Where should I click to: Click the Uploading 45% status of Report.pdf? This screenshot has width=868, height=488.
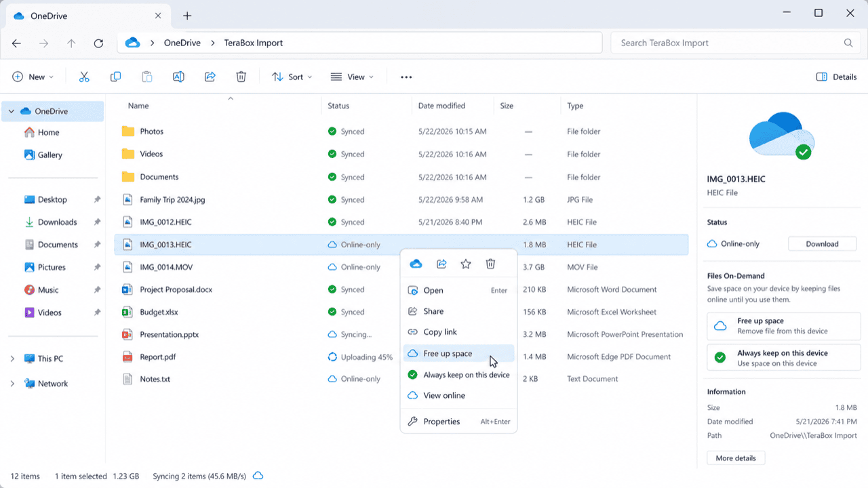click(x=360, y=357)
